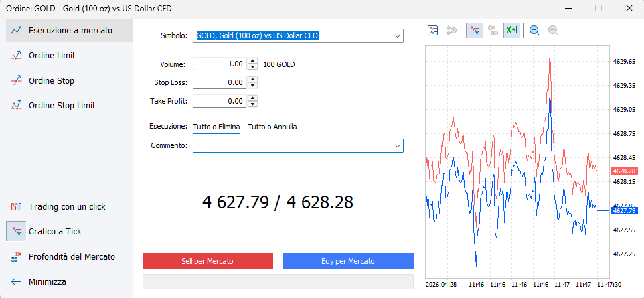Click the Stop Loss input field
644x298 pixels.
(220, 82)
